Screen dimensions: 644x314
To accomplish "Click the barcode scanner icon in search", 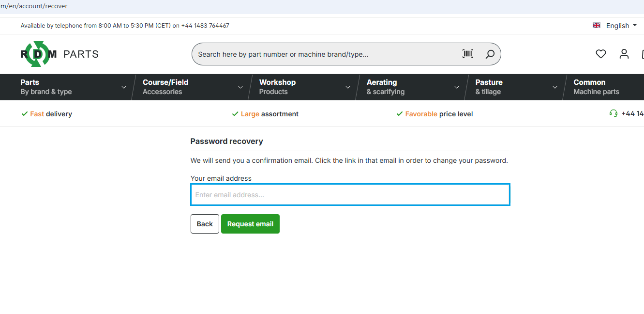I will point(468,54).
